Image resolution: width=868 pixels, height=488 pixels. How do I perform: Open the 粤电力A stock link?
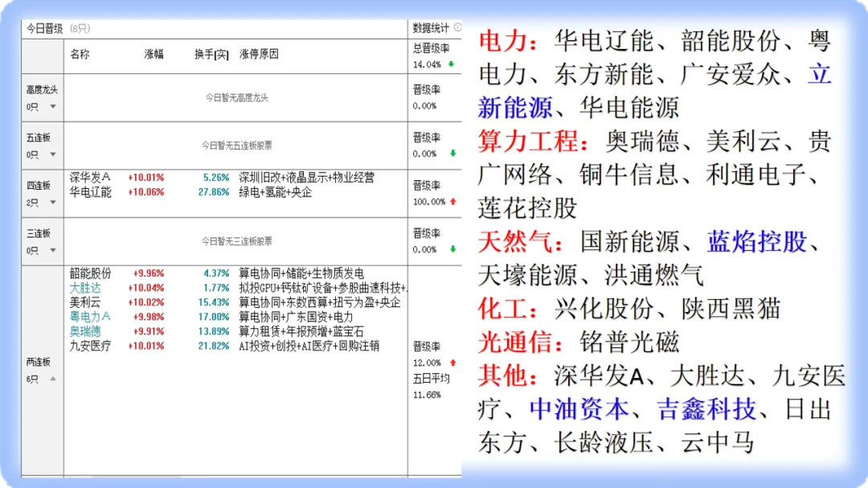pyautogui.click(x=90, y=317)
